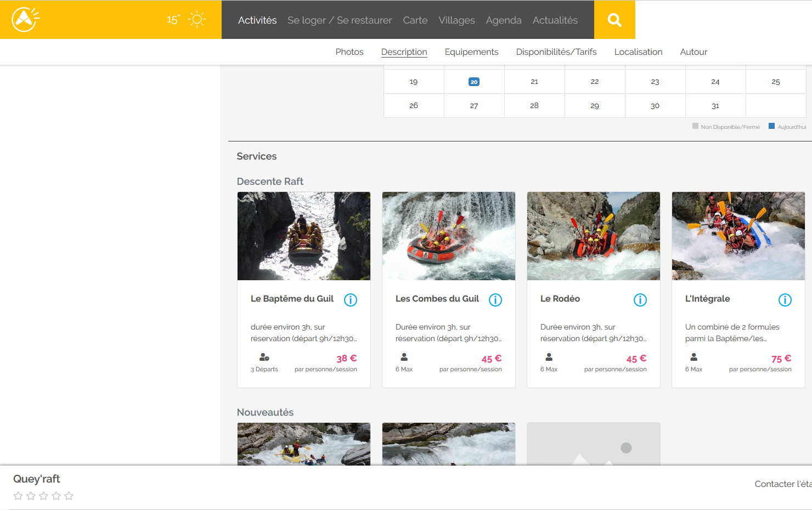
Task: Go to the Agenda menu item
Action: pos(504,20)
